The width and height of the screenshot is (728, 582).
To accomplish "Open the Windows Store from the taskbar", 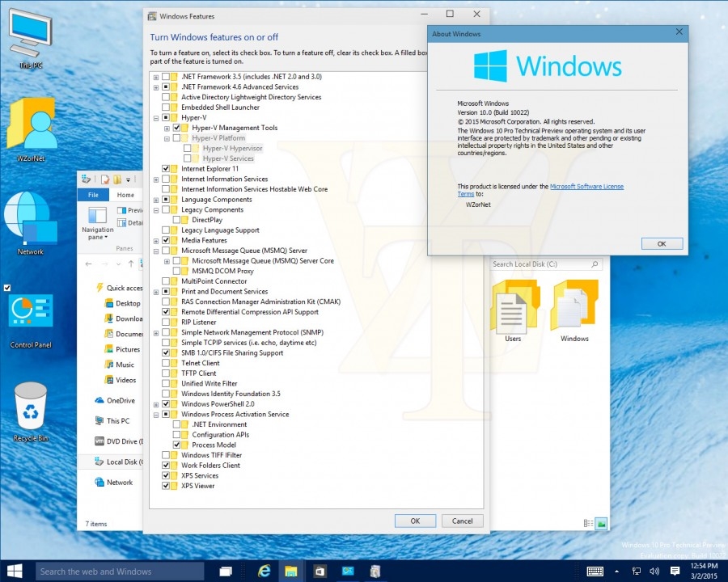I will coord(320,571).
